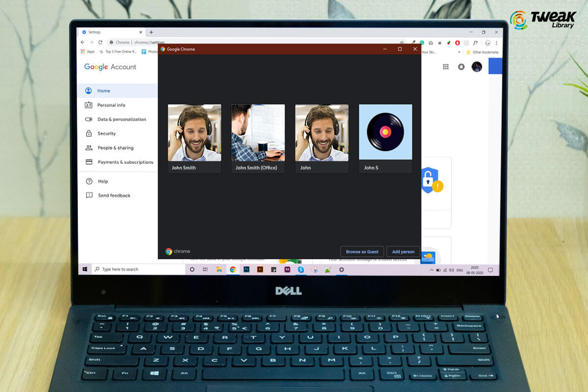Click the notifications bell icon

pos(461,67)
